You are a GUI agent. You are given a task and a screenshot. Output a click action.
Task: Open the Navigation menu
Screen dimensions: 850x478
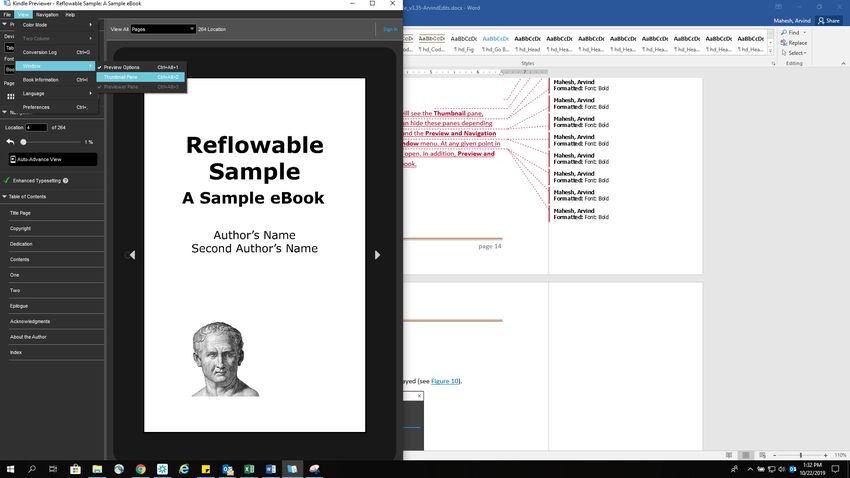[x=47, y=15]
